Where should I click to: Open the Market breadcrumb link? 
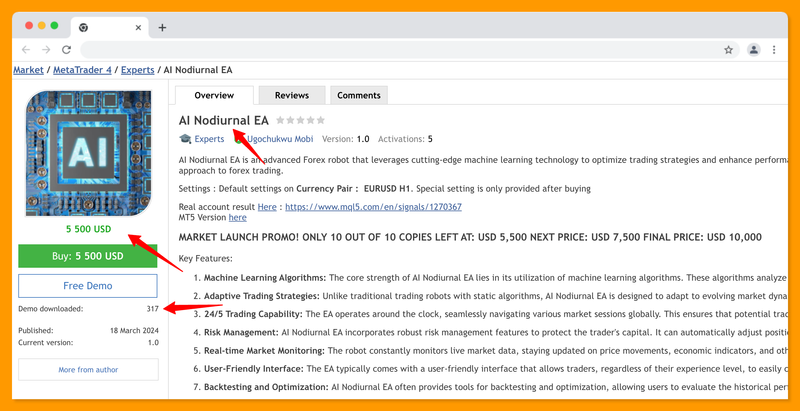tap(29, 70)
